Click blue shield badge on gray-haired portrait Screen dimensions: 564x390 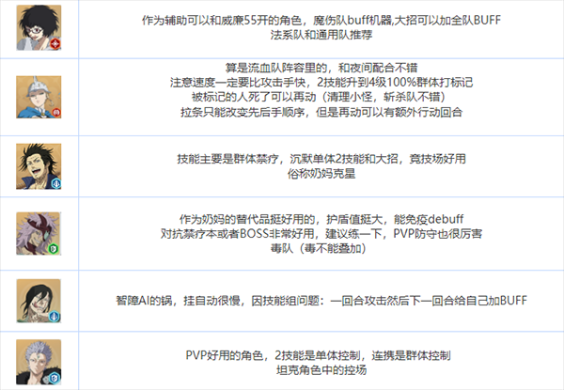(54, 378)
